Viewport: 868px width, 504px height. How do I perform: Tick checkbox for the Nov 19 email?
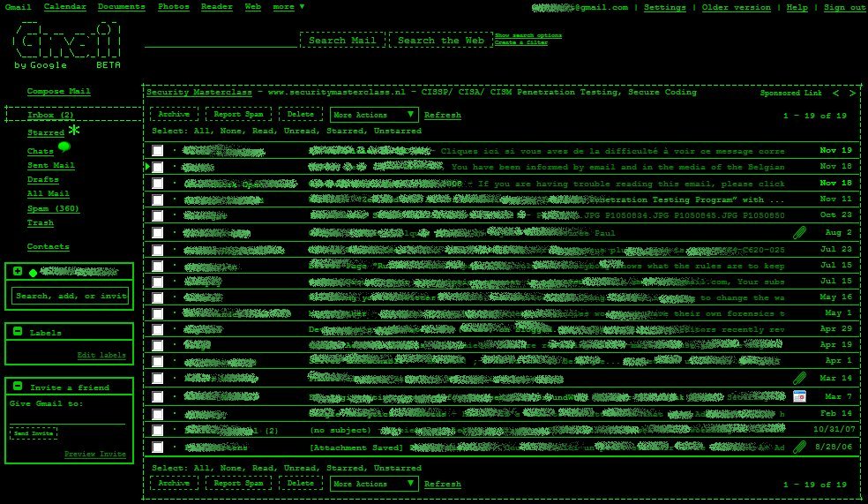pos(158,151)
